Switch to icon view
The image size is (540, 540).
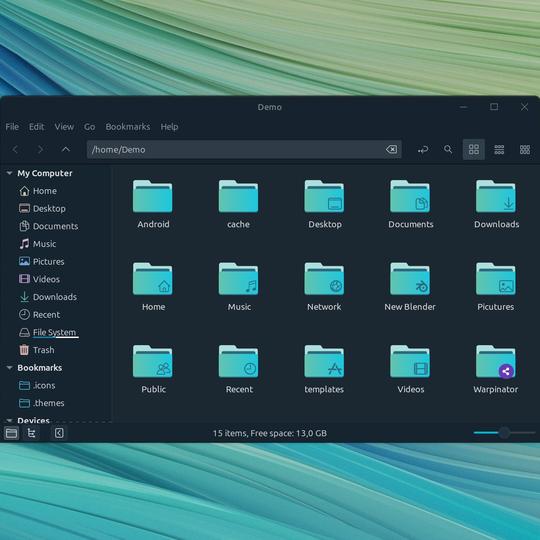(x=474, y=149)
